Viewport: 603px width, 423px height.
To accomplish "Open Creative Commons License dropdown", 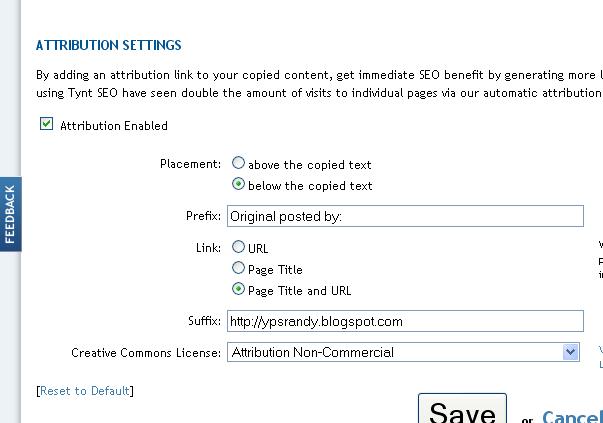I will point(395,352).
